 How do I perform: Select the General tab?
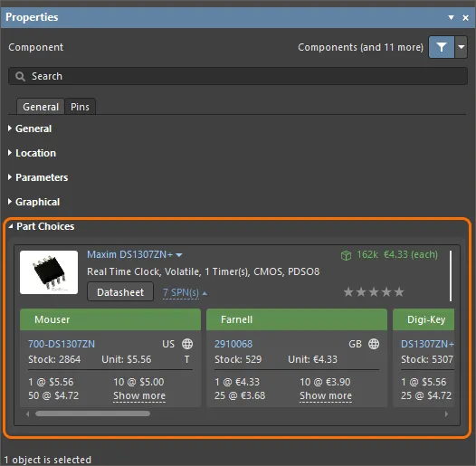coord(41,107)
